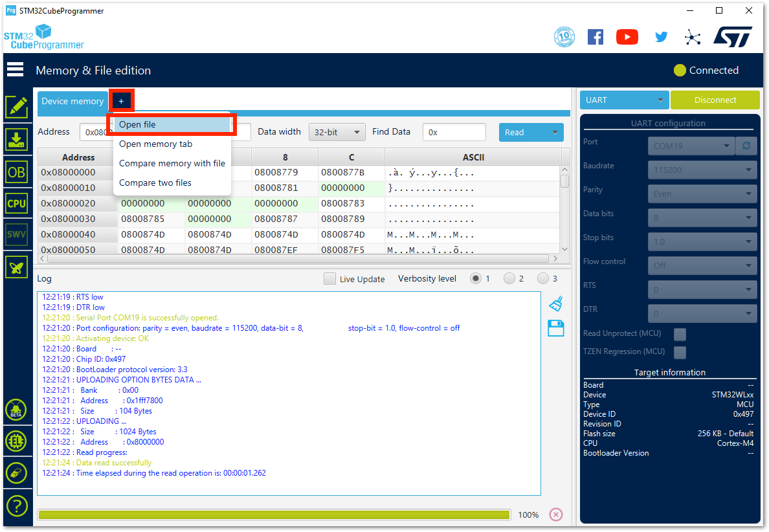
Task: Open the YouTube icon in header
Action: 627,37
